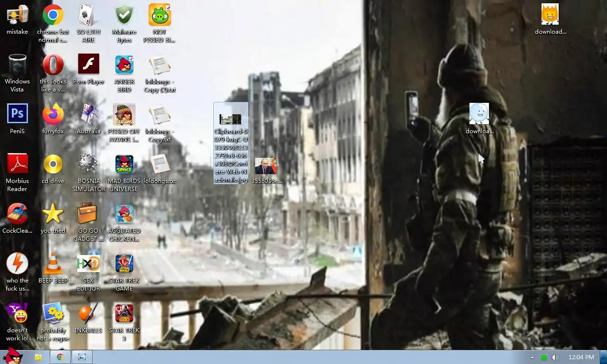This screenshot has width=607, height=364.
Task: Select the 'STAR TREK 3' icon
Action: click(x=124, y=322)
